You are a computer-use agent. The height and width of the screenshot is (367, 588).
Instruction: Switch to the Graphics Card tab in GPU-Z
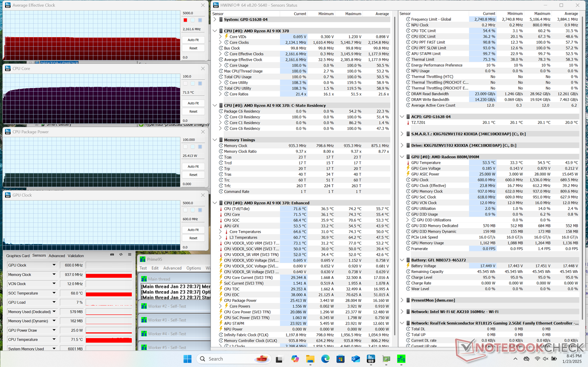pos(18,256)
